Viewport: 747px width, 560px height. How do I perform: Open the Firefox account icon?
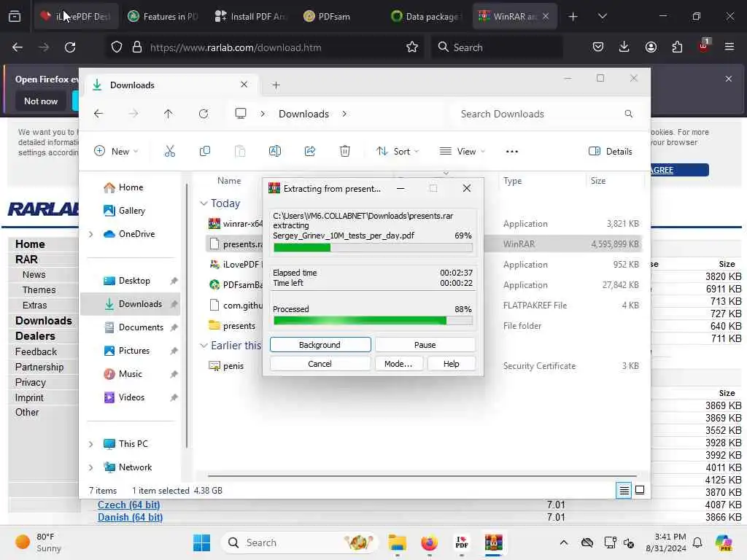tap(651, 47)
